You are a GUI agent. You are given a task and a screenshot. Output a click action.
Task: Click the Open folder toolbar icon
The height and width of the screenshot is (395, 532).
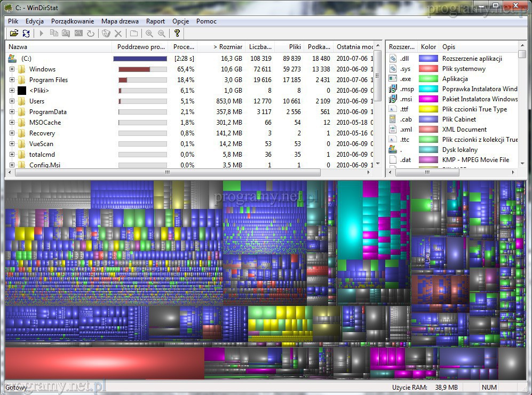[x=14, y=34]
